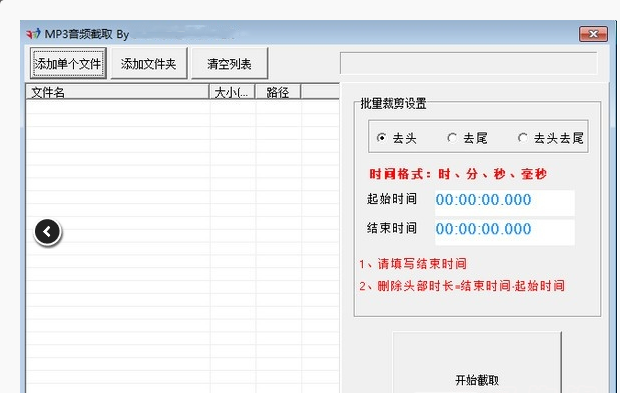The width and height of the screenshot is (620, 393).
Task: Click the 批量裁剪设置 group label
Action: 393,104
